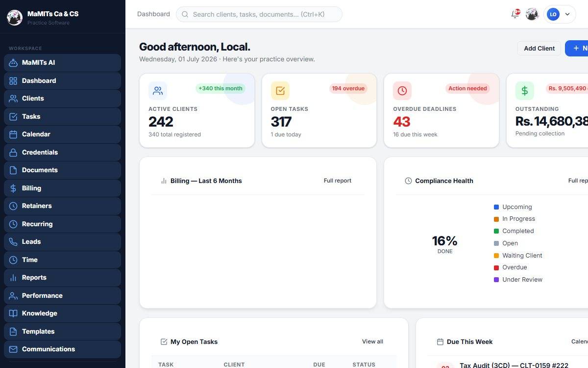Image resolution: width=588 pixels, height=368 pixels.
Task: Click the Dashboard breadcrumb in top bar
Action: click(x=153, y=14)
